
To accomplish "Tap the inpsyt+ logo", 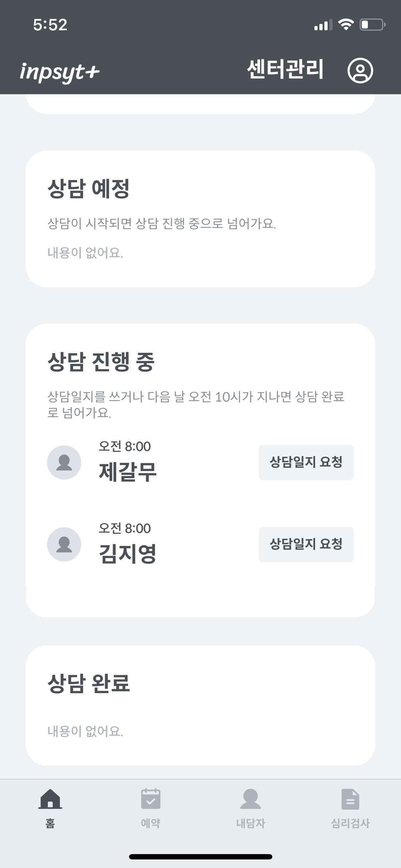I will coord(60,72).
